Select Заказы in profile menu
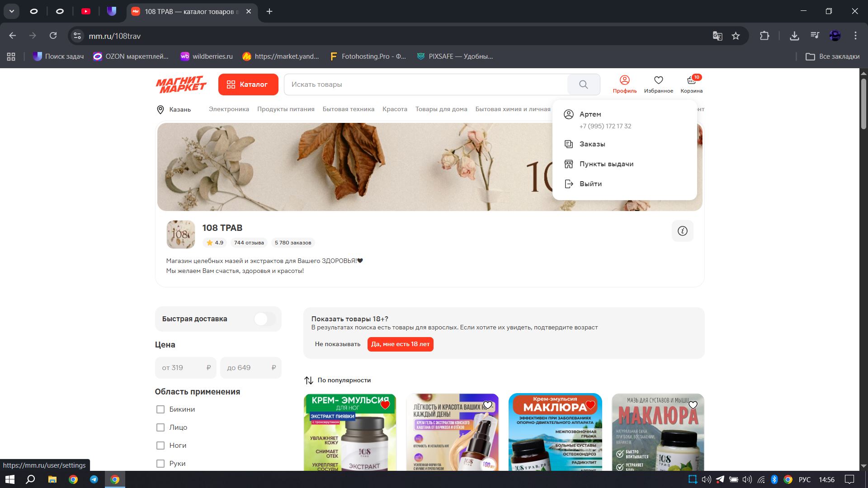Viewport: 868px width, 488px height. tap(592, 144)
